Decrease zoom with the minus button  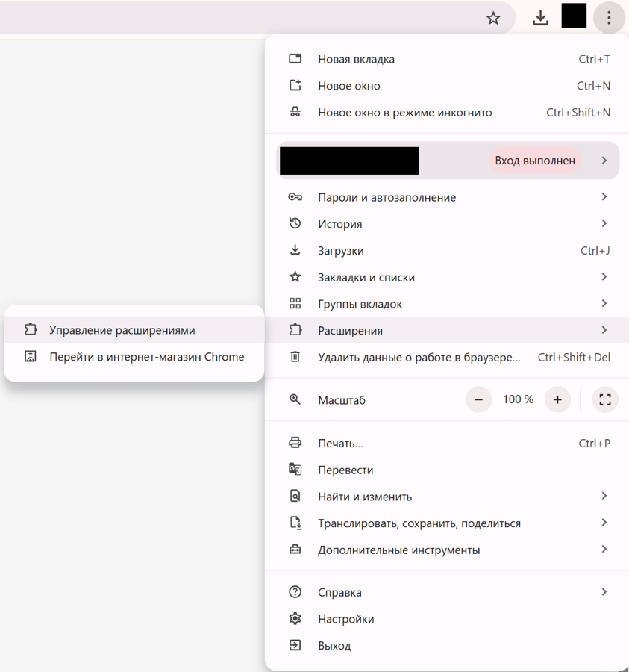coord(479,399)
